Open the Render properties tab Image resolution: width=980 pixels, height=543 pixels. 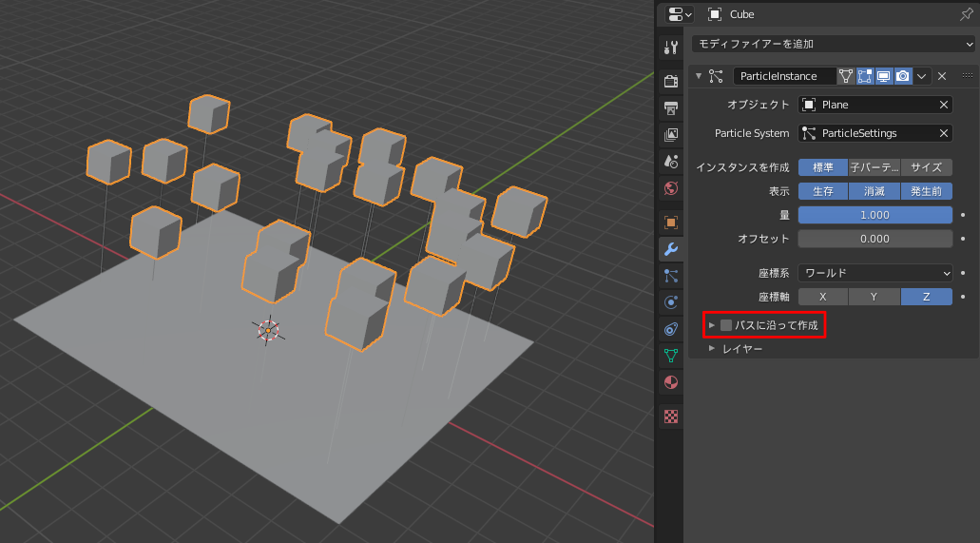point(671,81)
